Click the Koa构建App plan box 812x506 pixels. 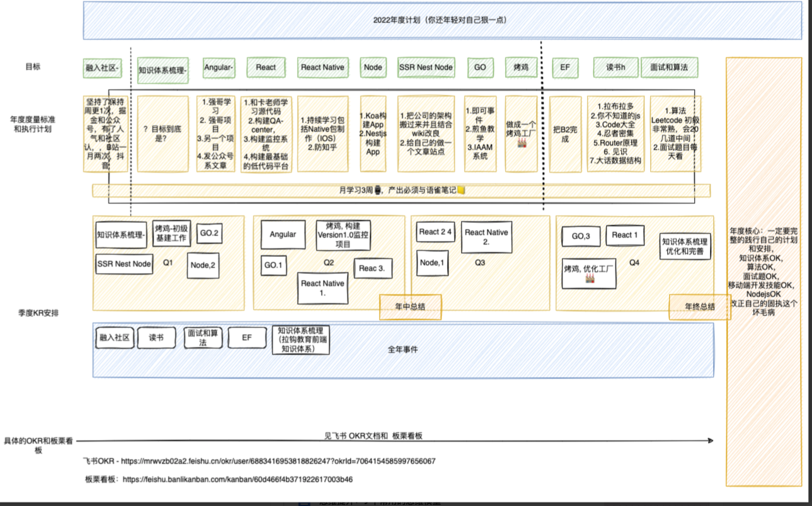point(373,134)
